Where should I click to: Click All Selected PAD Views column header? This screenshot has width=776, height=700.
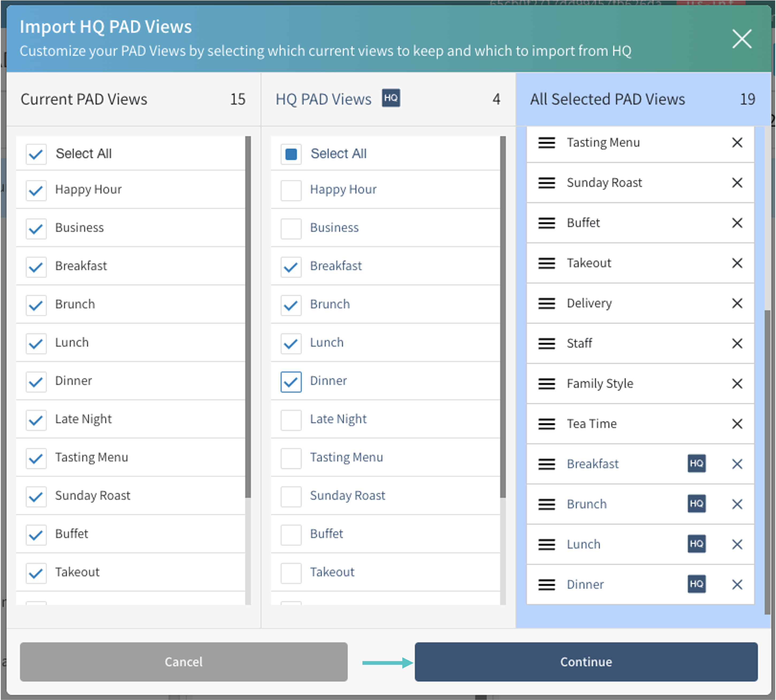(607, 99)
